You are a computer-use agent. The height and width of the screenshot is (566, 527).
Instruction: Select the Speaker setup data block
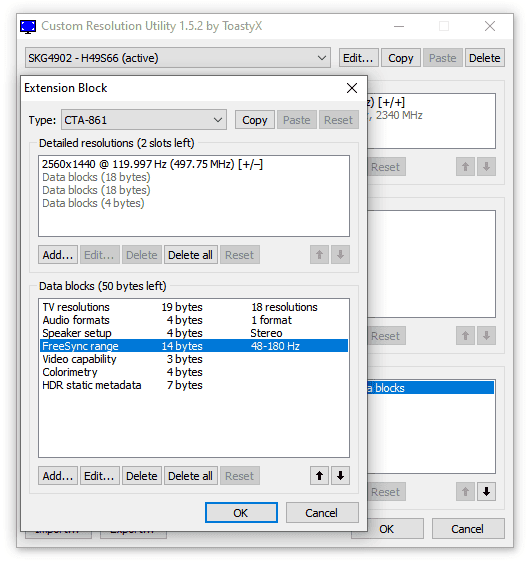click(x=194, y=333)
